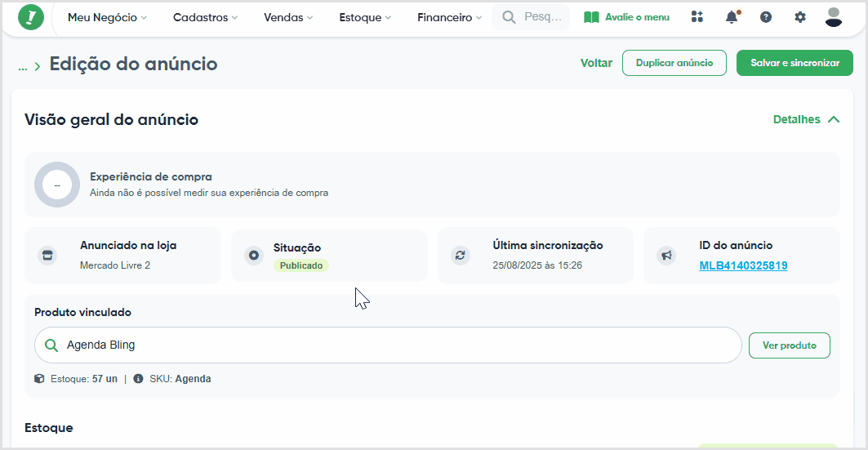
Task: Click the Duplicar anúncio button
Action: (x=674, y=63)
